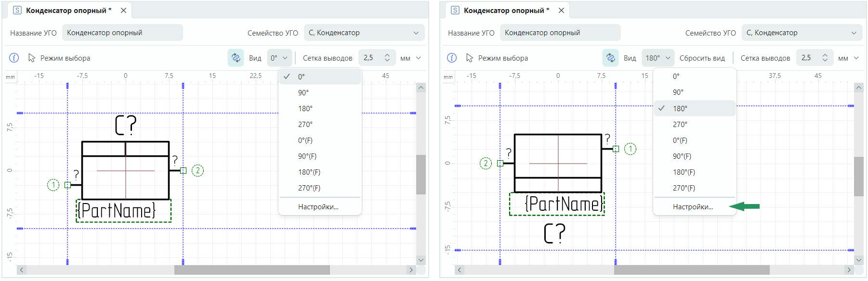Click the right window vertical scrollbar thumb
This screenshot has width=868, height=281.
click(x=859, y=176)
